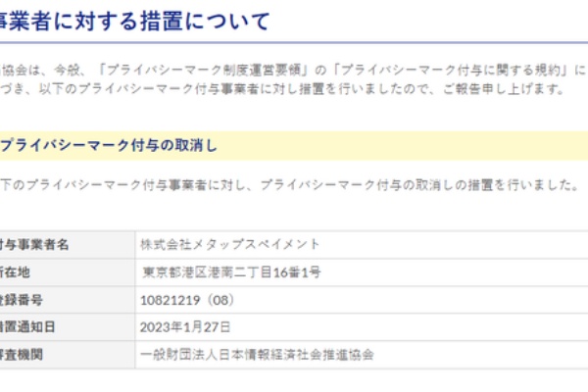Select the company name 株式会社メタップスペイメント
588x392 pixels.
point(229,244)
